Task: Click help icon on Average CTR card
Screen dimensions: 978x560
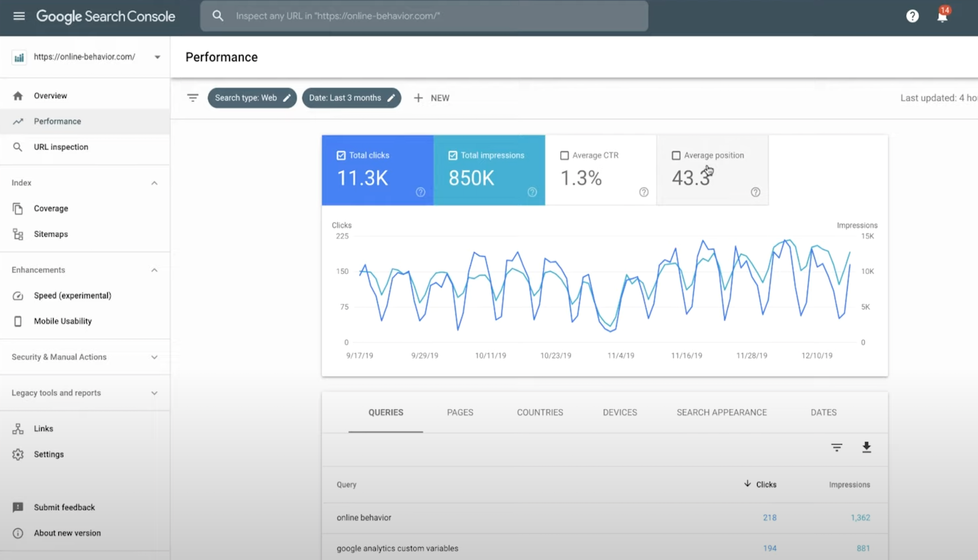Action: 643,192
